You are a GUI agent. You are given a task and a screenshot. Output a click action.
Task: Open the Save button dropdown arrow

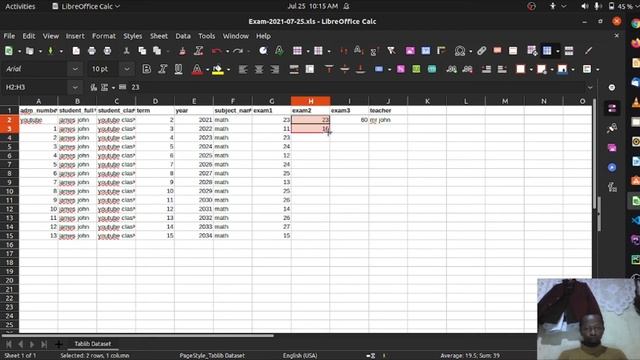coord(61,51)
